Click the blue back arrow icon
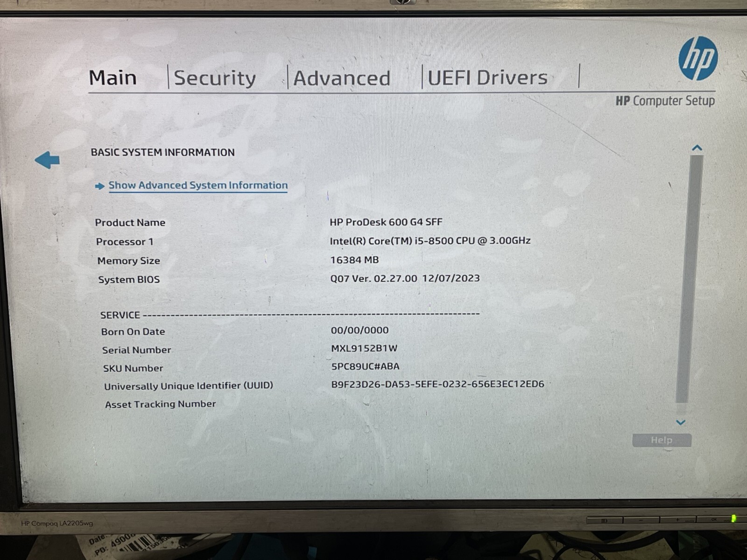747x560 pixels. (47, 160)
